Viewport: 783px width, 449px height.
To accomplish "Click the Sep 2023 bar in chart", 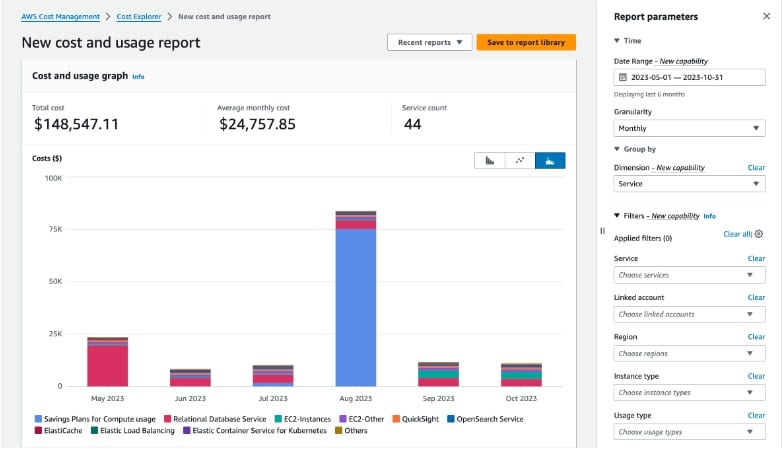I will click(438, 375).
